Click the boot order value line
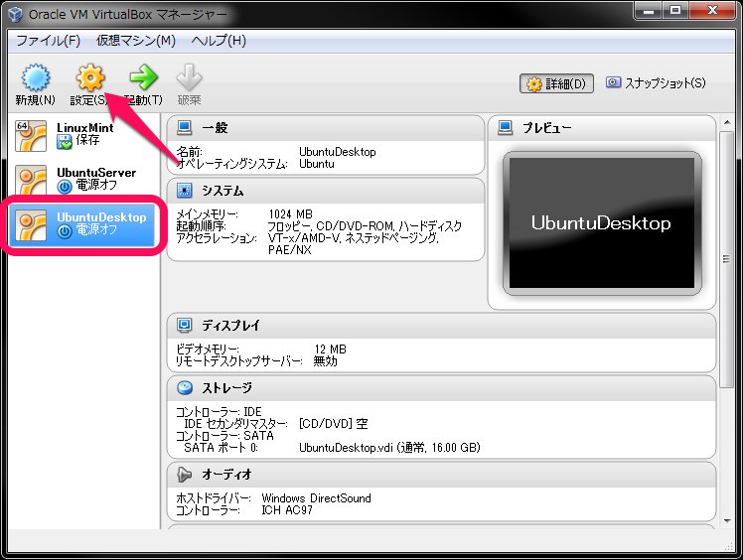The width and height of the screenshot is (743, 560). (x=365, y=226)
